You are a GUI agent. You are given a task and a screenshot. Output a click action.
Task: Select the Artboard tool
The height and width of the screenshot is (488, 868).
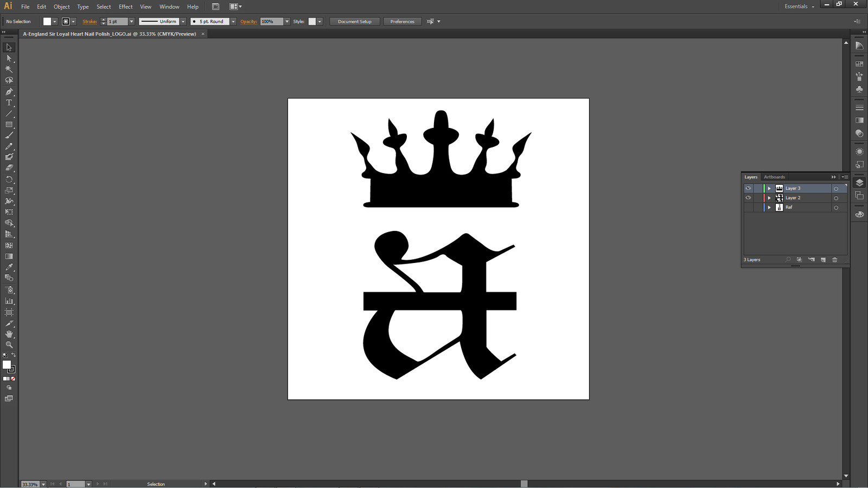(x=9, y=312)
